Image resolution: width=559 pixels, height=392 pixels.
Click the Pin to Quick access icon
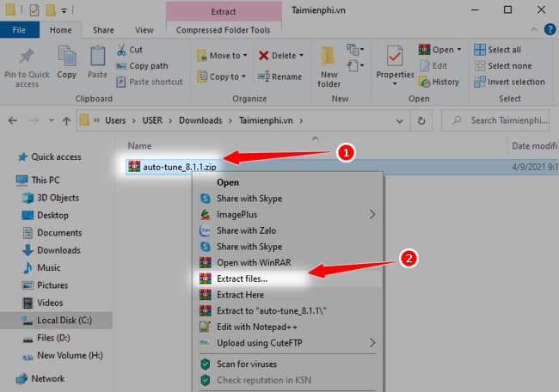[27, 57]
